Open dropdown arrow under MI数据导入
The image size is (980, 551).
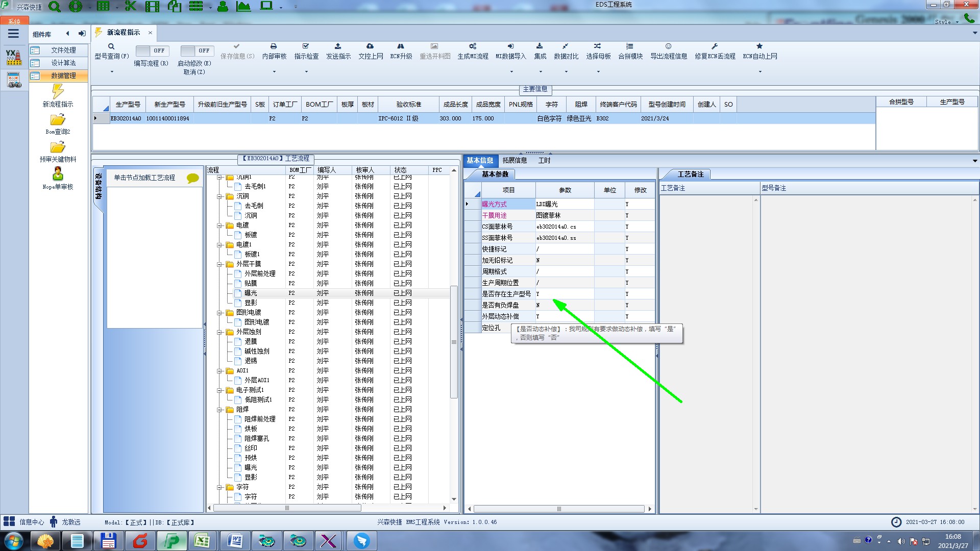click(x=511, y=71)
